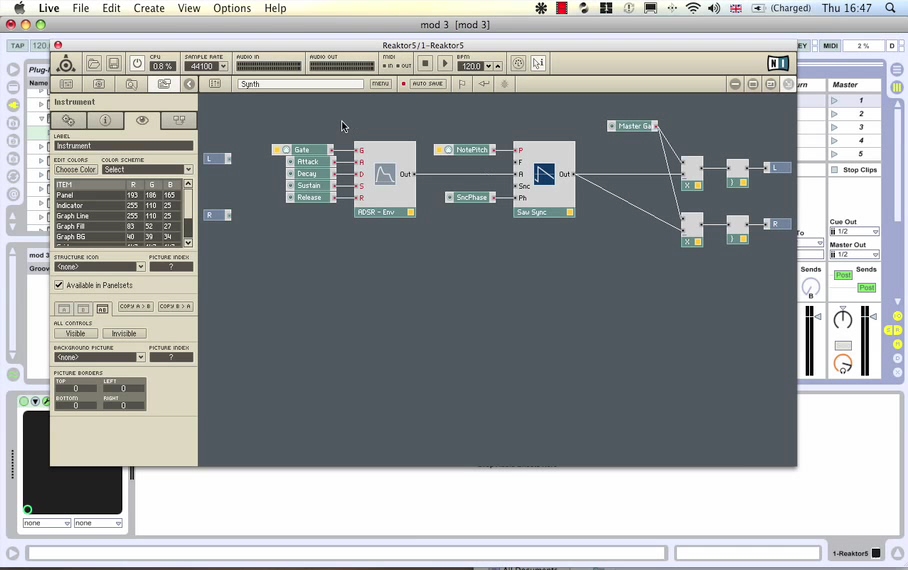The width and height of the screenshot is (908, 570).
Task: Open the Appearance eye properties tab
Action: coord(142,120)
